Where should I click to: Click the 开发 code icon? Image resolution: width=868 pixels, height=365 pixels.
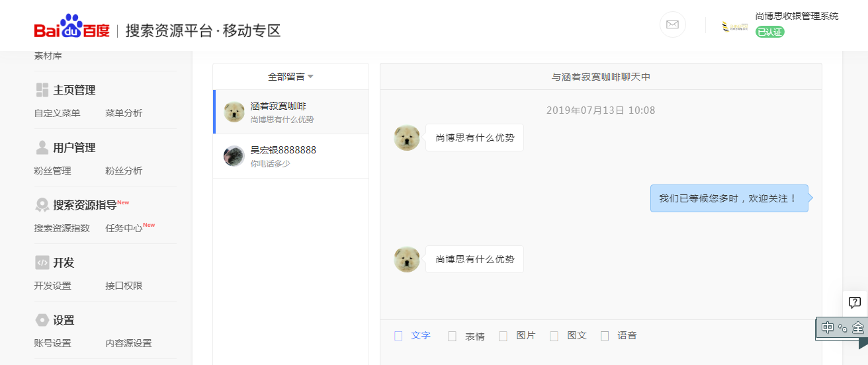click(x=42, y=263)
